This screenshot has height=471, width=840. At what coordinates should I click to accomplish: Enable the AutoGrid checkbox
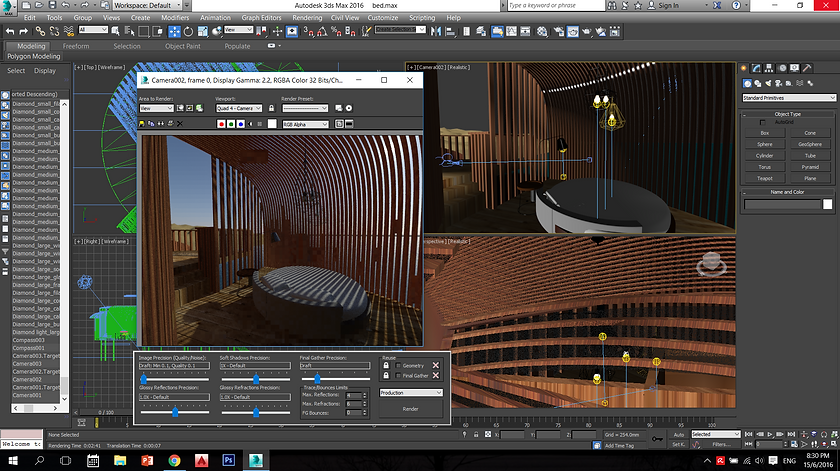click(762, 122)
